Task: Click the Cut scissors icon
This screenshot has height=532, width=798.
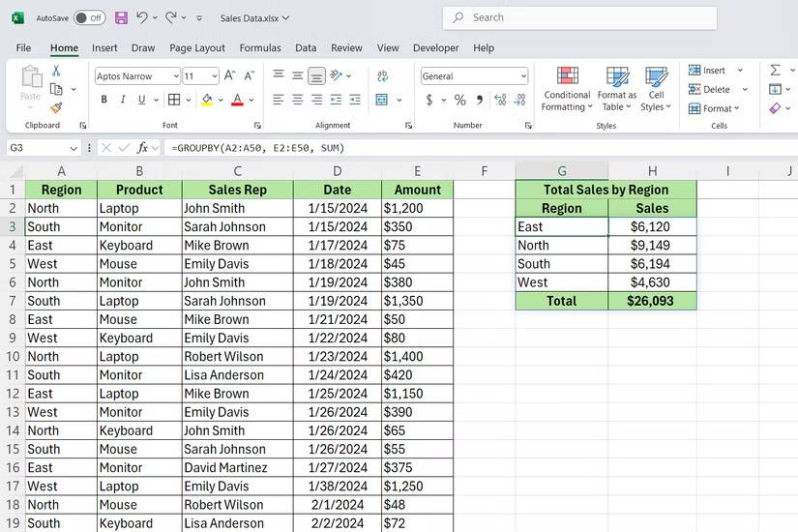Action: (x=56, y=71)
